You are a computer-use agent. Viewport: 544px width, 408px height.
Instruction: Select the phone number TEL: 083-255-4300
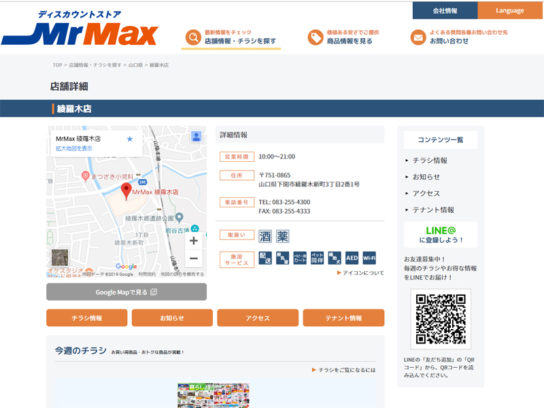tap(284, 202)
